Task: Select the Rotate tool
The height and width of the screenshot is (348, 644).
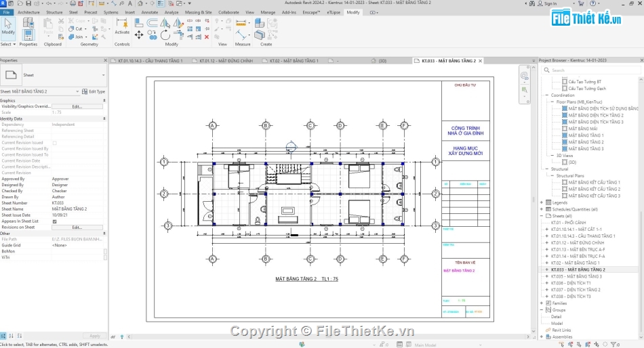Action: [165, 35]
